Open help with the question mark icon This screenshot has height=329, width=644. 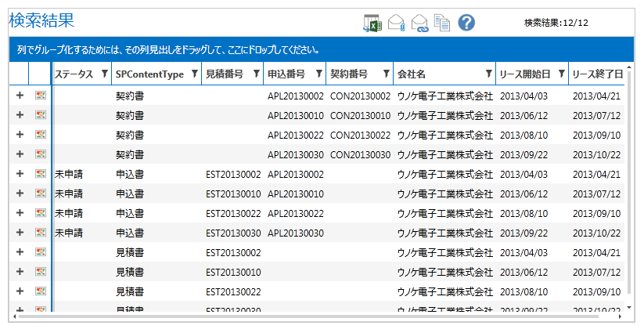pyautogui.click(x=467, y=23)
